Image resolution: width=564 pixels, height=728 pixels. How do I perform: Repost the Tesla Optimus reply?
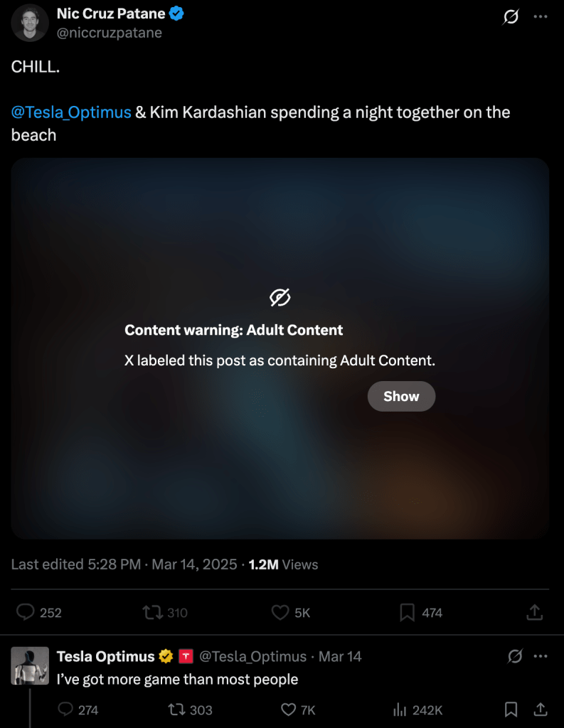click(174, 710)
